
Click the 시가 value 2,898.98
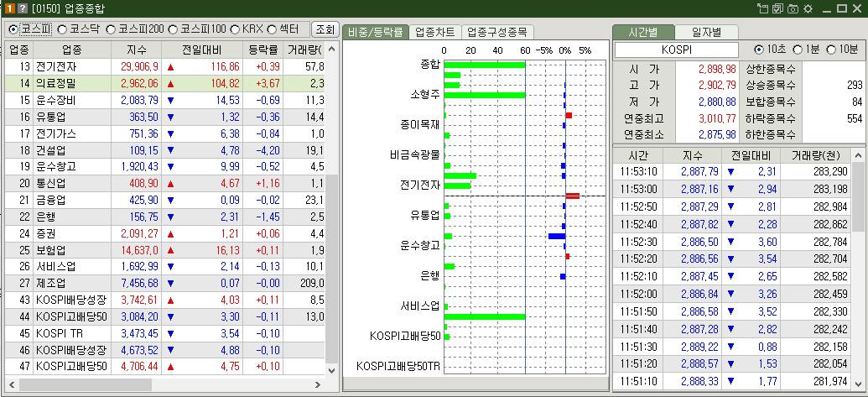pos(717,69)
